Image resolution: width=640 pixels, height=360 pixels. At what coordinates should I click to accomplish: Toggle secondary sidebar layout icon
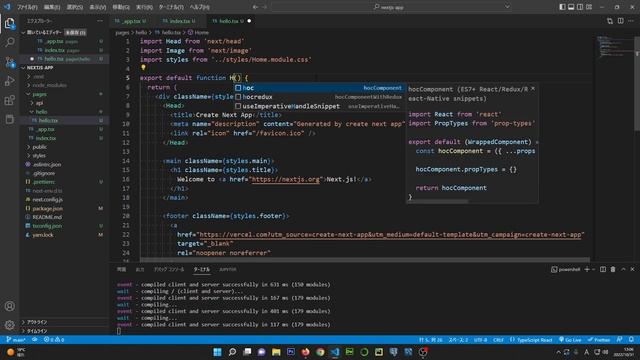coord(580,7)
